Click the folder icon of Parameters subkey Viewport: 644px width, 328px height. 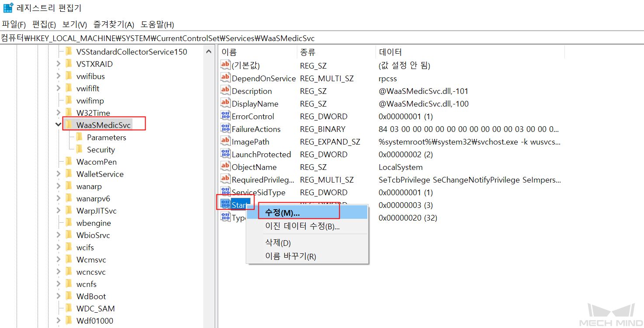(x=79, y=137)
